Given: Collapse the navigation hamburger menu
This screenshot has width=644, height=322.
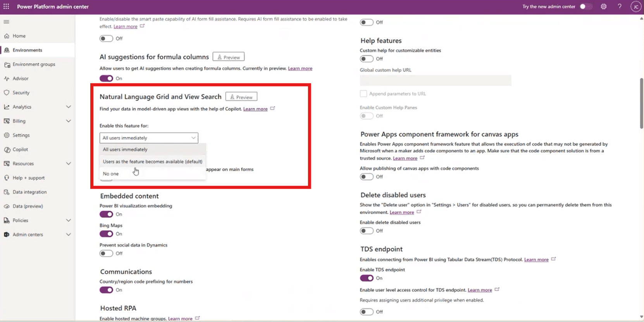Looking at the screenshot, I should [6, 22].
